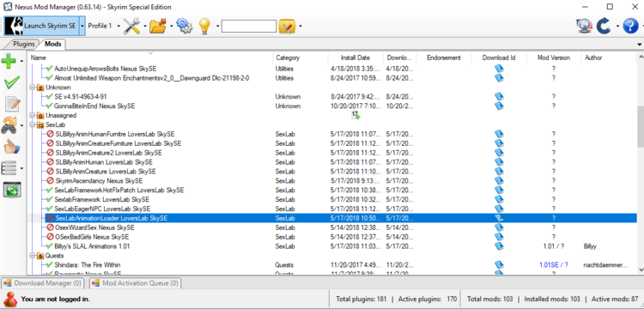Sort by the Author column header
The width and height of the screenshot is (644, 309).
coord(609,58)
